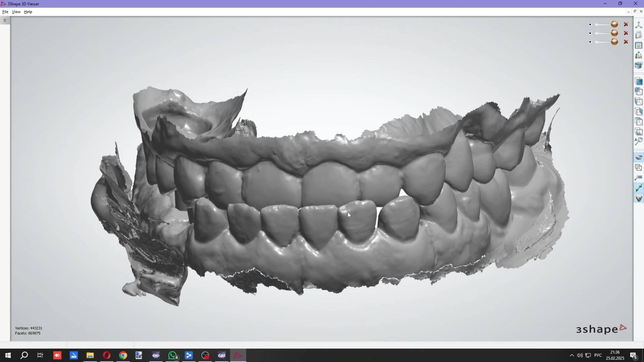Toggle the wireframe cube display icon
This screenshot has width=644, height=362.
(x=639, y=168)
